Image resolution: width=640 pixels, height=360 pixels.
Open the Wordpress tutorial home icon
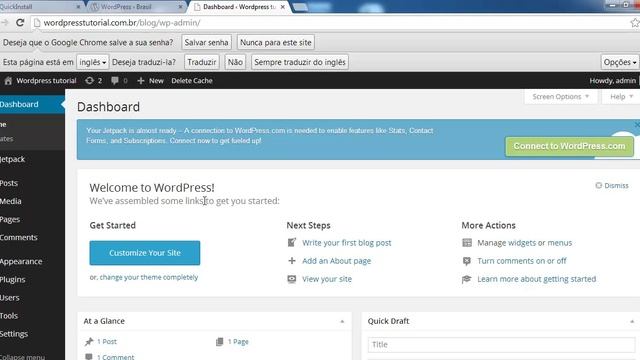(8, 81)
